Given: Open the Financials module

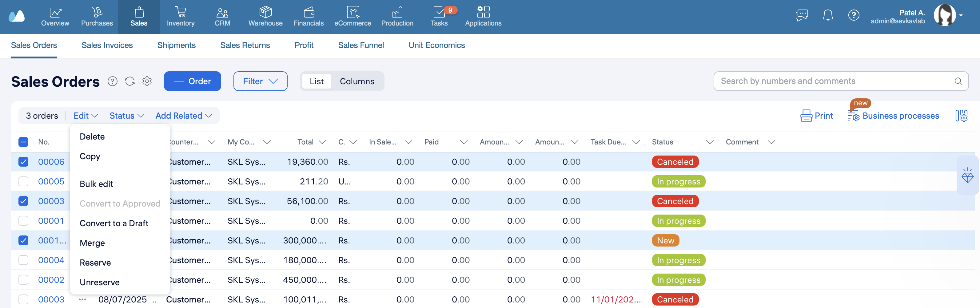Looking at the screenshot, I should tap(309, 17).
